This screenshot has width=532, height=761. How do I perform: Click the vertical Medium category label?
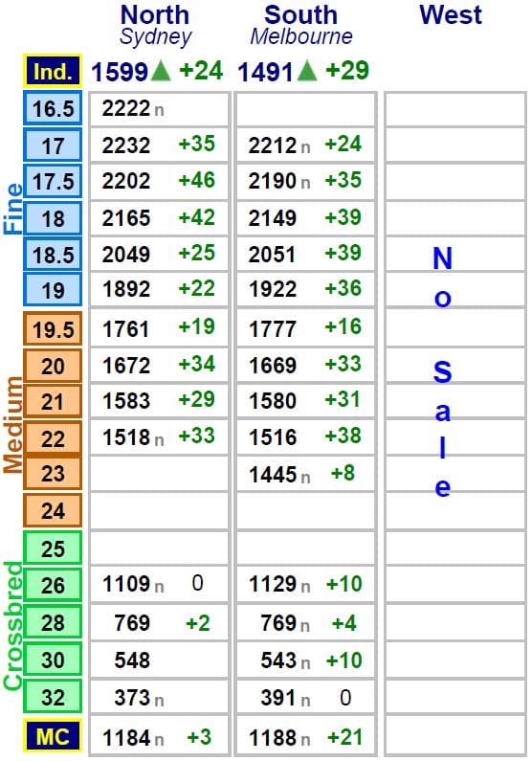click(13, 424)
